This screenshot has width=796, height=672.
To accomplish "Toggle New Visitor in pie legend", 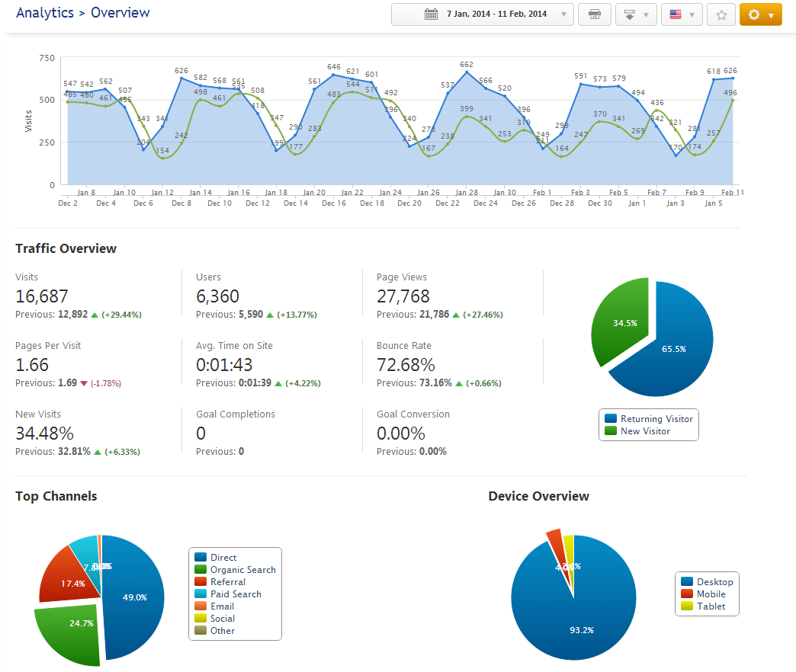I will pos(645,431).
